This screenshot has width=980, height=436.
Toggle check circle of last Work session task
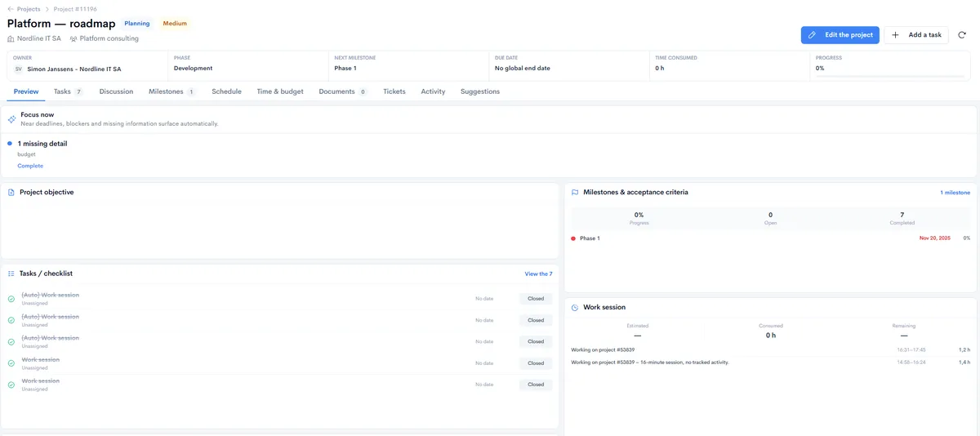pos(11,385)
